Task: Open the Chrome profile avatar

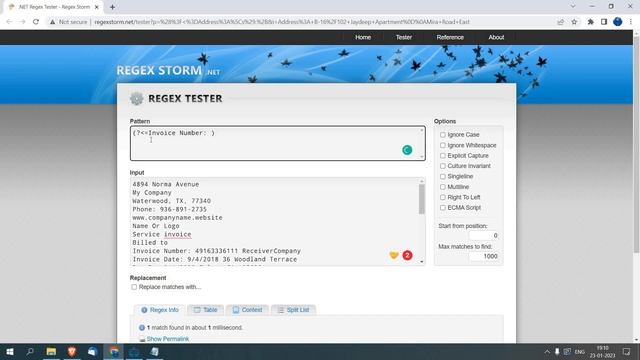Action: [x=618, y=22]
